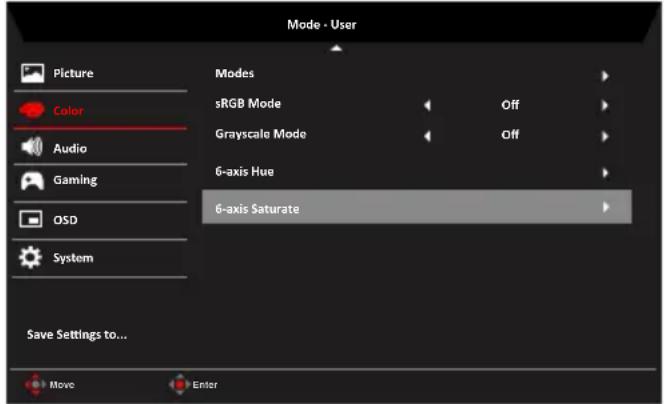Click the Mode - User title
664x404 pixels.
click(x=322, y=25)
